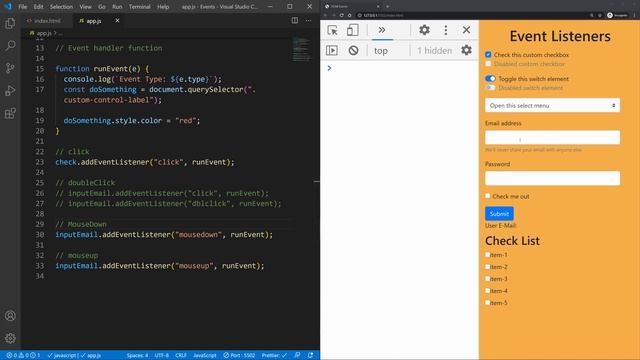Viewport: 640px width, 360px height.
Task: Open the View menu
Action: 85,7
